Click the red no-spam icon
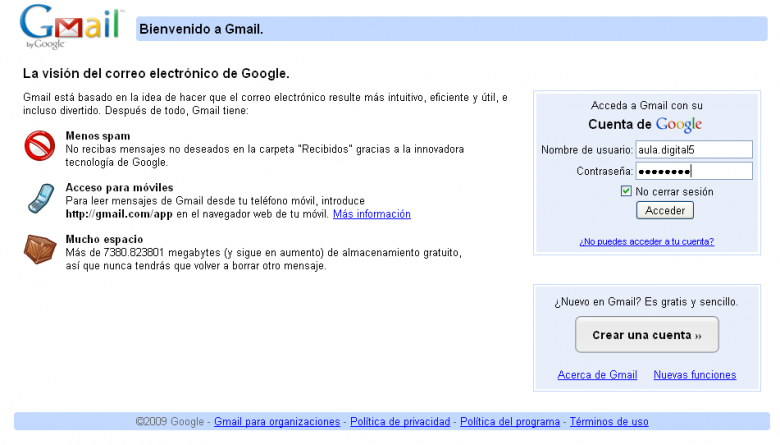 40,146
